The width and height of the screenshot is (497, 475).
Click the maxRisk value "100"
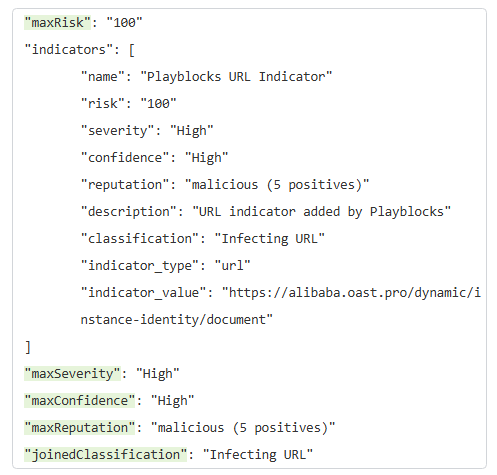(x=124, y=23)
